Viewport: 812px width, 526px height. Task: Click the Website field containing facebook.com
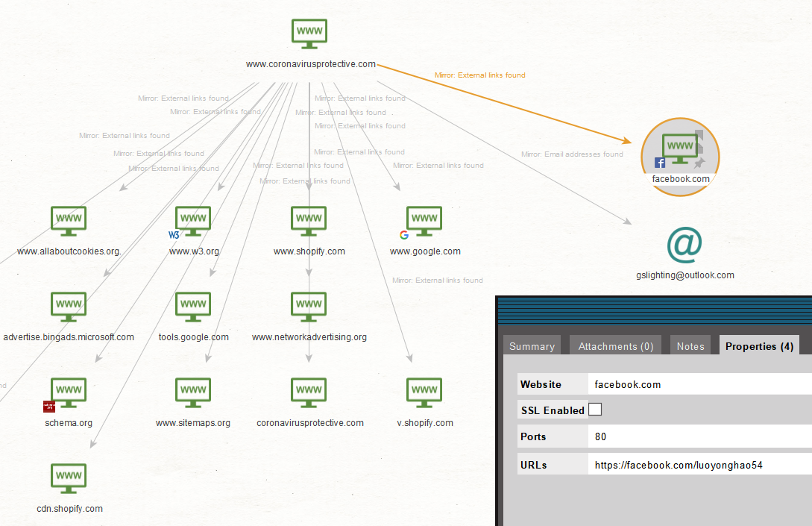click(x=699, y=384)
